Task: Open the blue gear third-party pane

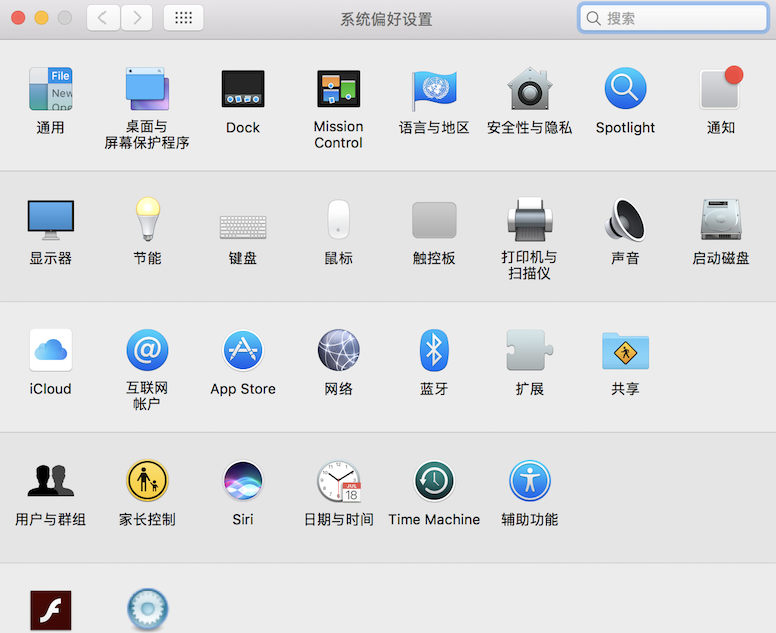Action: click(147, 610)
